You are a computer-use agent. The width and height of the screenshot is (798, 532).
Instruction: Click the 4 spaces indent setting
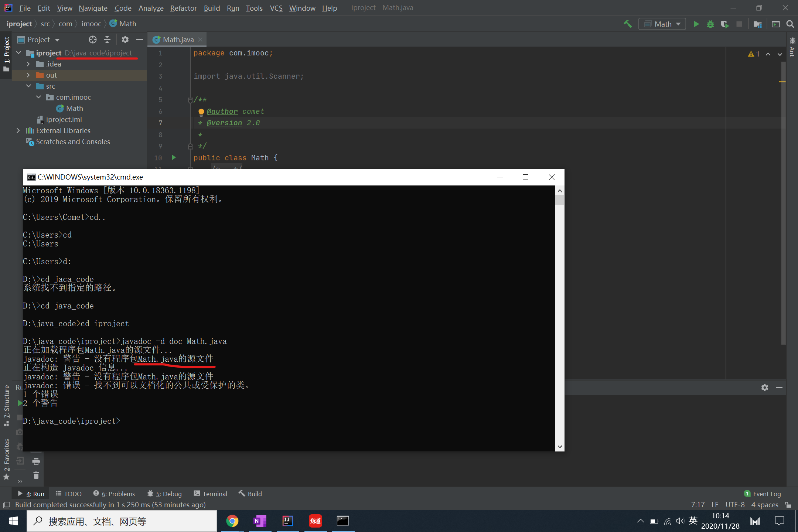[x=765, y=505]
